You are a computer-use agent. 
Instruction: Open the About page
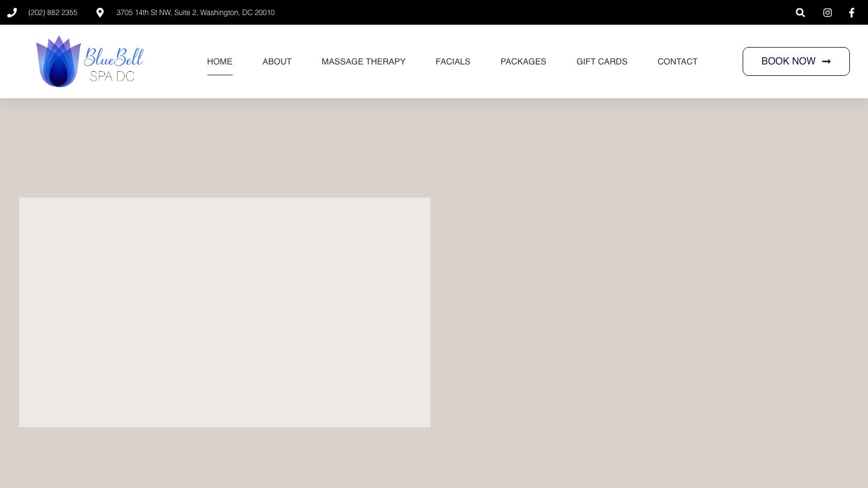point(277,61)
